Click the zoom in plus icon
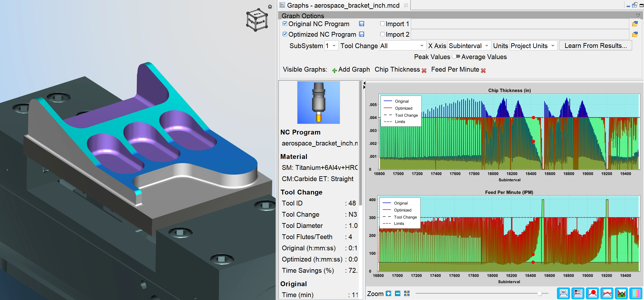This screenshot has height=300, width=644. tap(388, 293)
